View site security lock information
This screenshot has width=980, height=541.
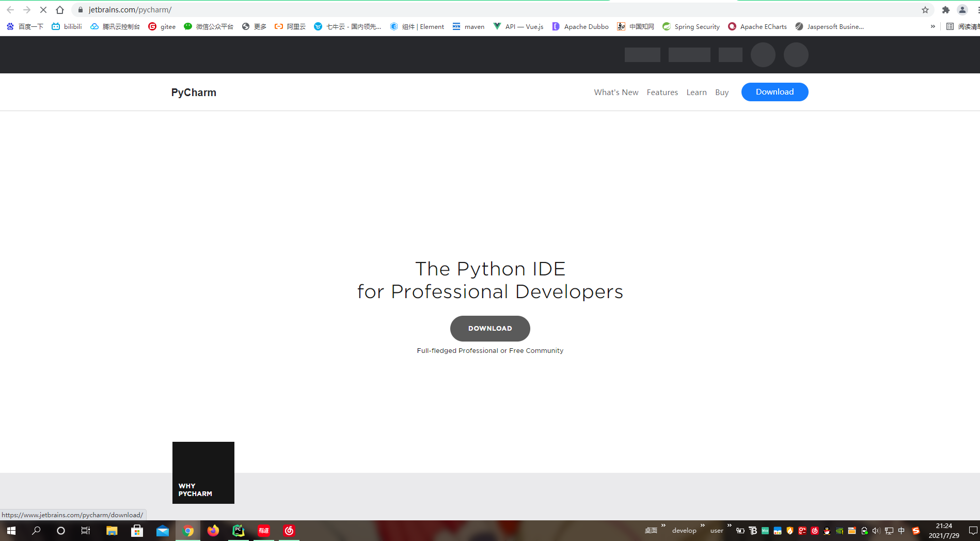(81, 10)
